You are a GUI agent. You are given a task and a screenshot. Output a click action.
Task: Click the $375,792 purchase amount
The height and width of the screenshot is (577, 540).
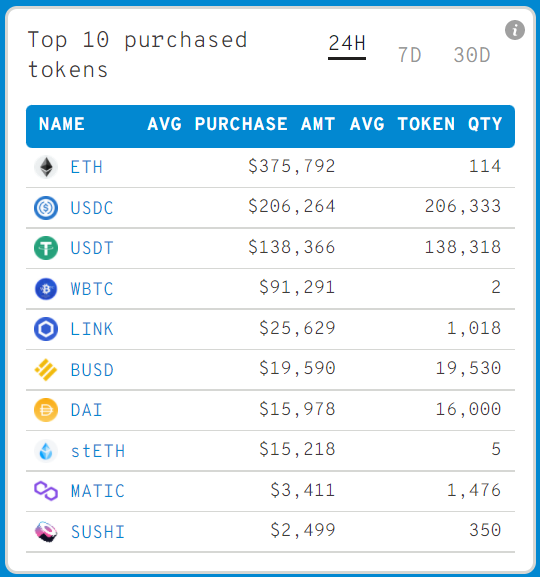[292, 166]
